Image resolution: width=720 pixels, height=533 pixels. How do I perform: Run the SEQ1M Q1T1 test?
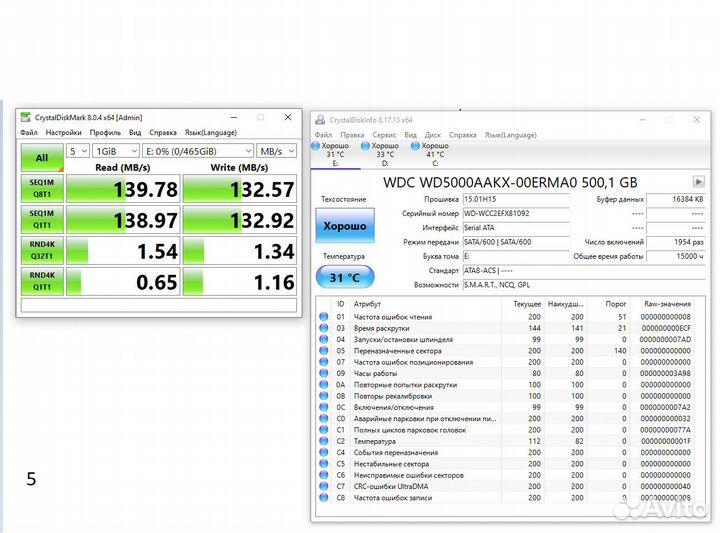coord(42,219)
